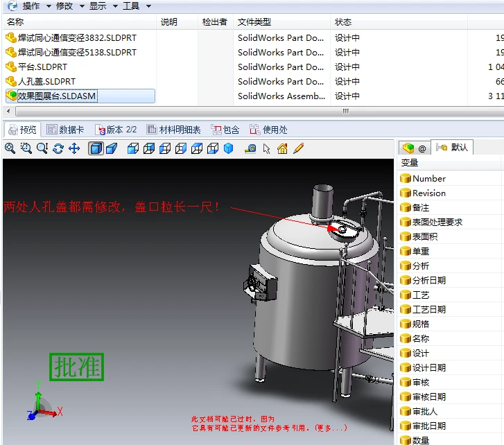Click the part icon of 人孔盖.SLDPRT
This screenshot has width=504, height=445.
pos(11,81)
